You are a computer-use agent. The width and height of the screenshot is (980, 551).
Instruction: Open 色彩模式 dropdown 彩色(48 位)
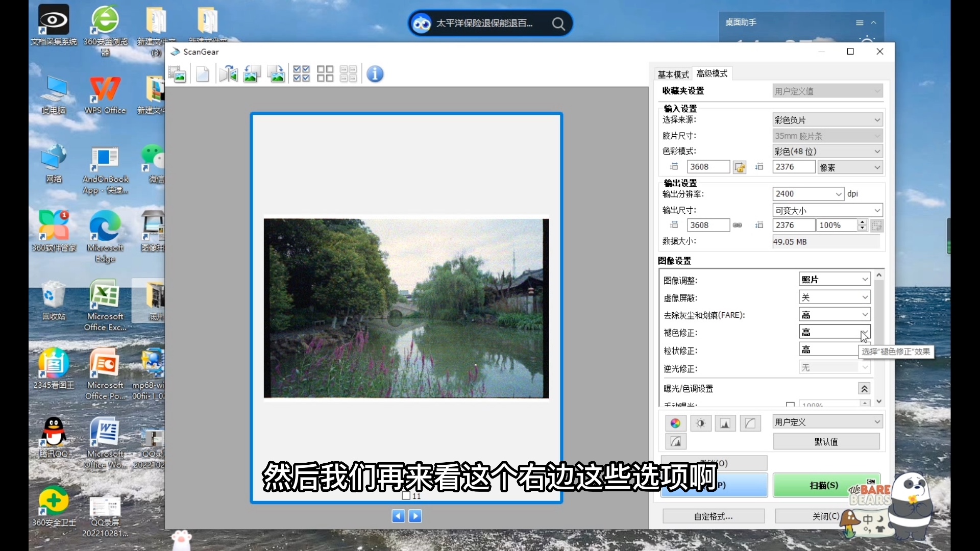pos(827,152)
